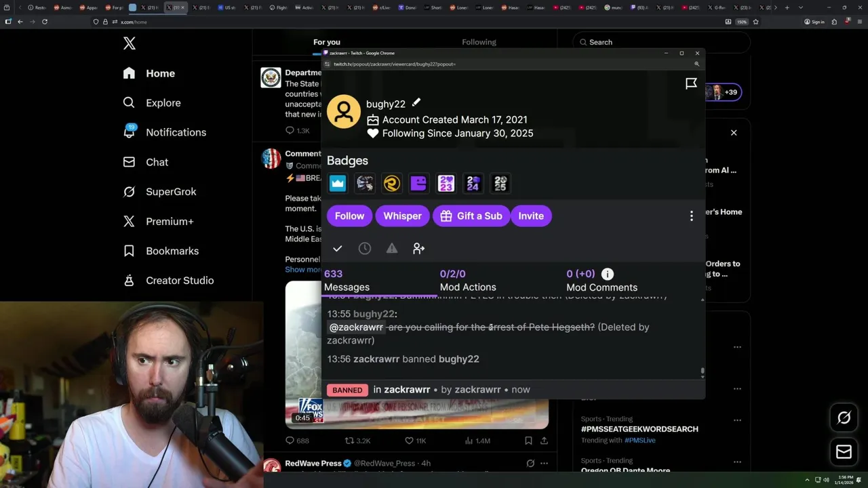
Task: Bookmark the Fox News video post
Action: (x=528, y=441)
